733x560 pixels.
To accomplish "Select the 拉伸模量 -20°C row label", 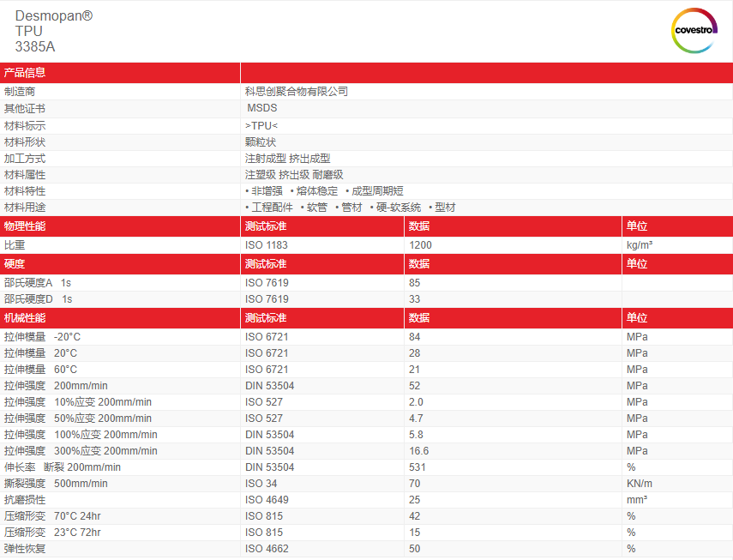I will [x=42, y=337].
